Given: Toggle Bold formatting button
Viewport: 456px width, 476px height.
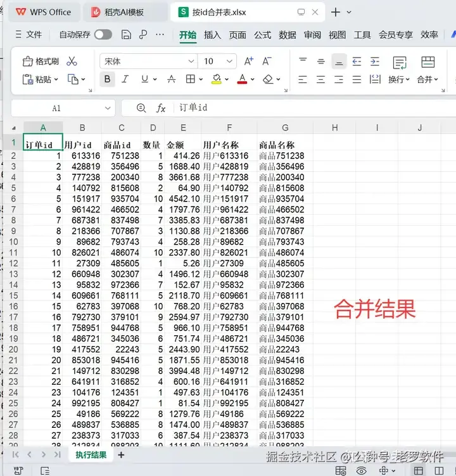Looking at the screenshot, I should 107,79.
